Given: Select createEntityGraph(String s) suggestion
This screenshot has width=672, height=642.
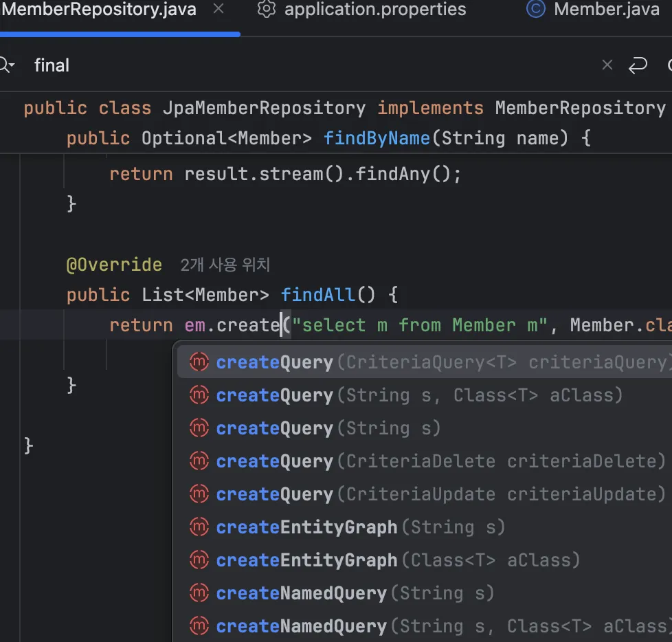Looking at the screenshot, I should 425,527.
